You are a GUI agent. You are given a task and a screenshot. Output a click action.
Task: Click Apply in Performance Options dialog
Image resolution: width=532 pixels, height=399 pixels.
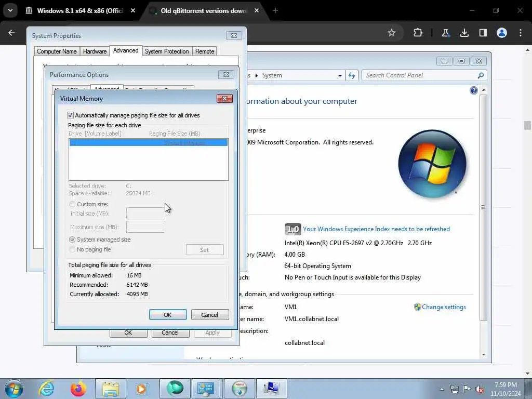tap(212, 333)
